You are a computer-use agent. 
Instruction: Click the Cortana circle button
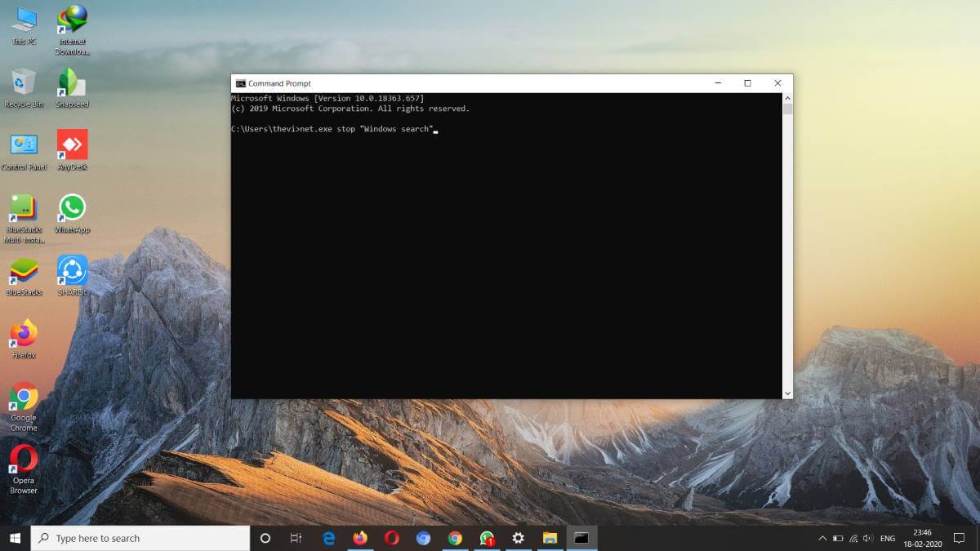[x=265, y=538]
